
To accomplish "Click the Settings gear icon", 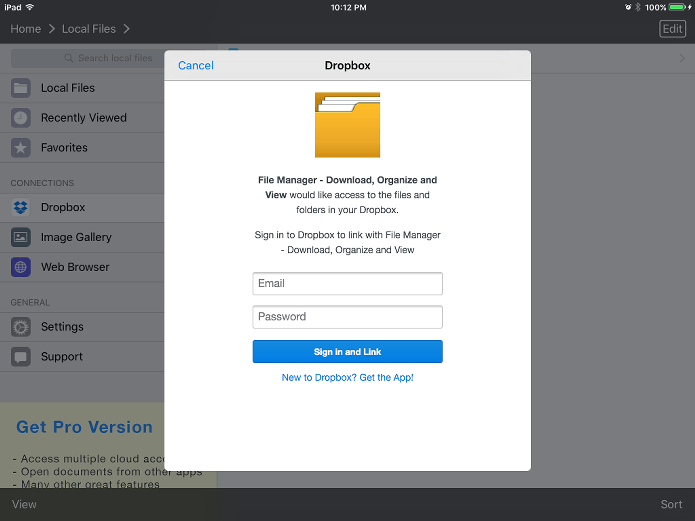I will pyautogui.click(x=20, y=327).
